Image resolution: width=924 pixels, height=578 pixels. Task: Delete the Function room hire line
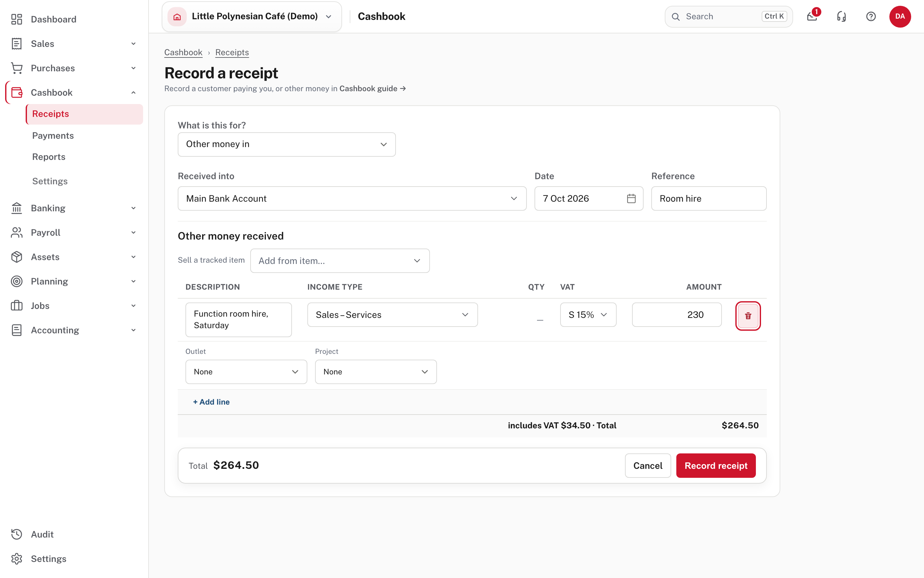coord(748,316)
